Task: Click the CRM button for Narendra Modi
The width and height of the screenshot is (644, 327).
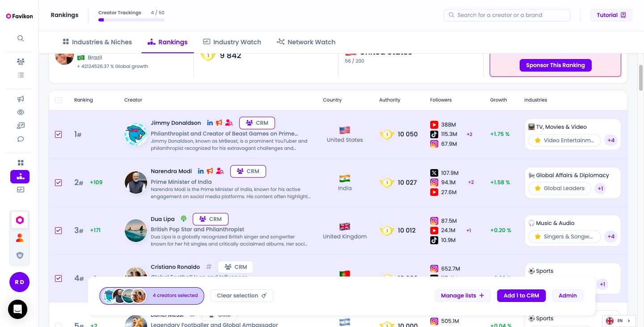Action: pos(248,171)
